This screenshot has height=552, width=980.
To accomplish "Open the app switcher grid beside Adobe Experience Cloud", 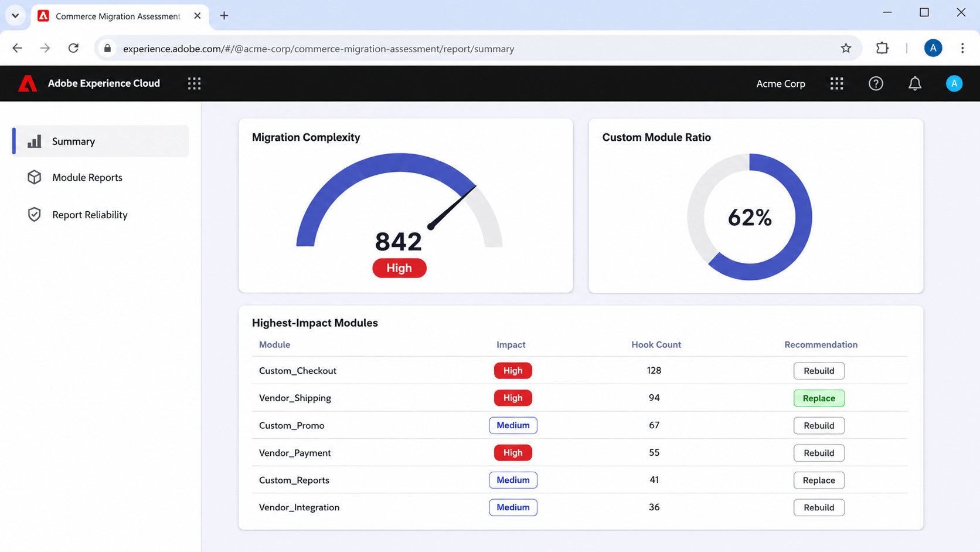I will [x=194, y=83].
